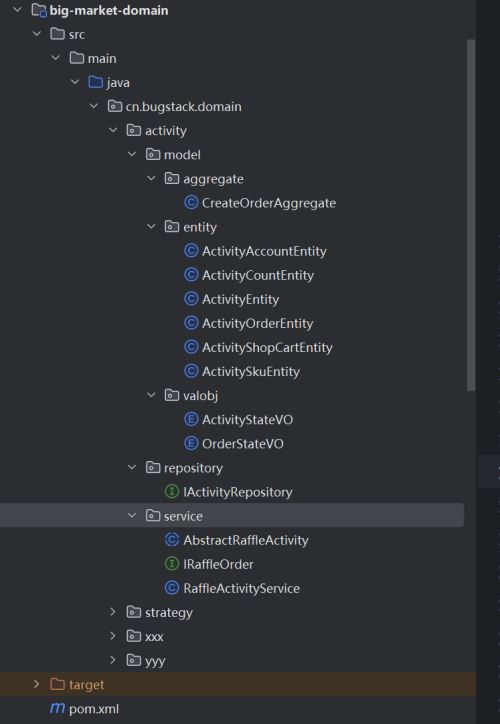
Task: Click the IActivityRepository interface icon
Action: click(172, 491)
